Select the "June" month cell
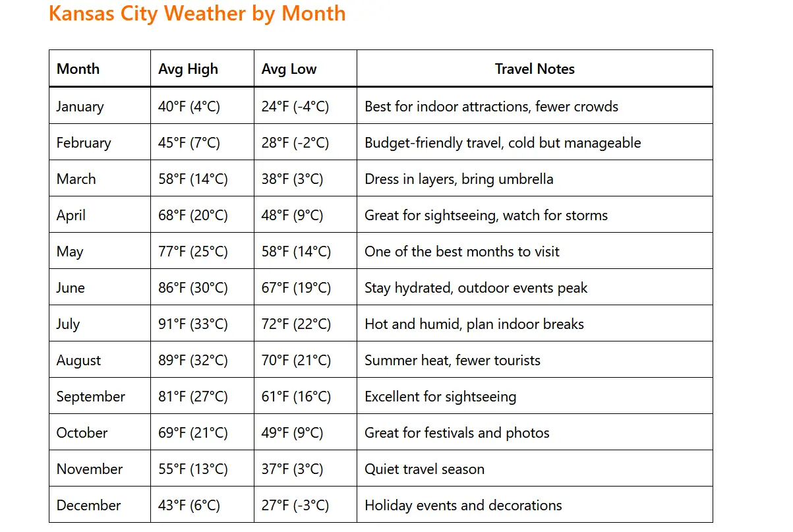Screen dimensions: 793x532 coord(71,288)
